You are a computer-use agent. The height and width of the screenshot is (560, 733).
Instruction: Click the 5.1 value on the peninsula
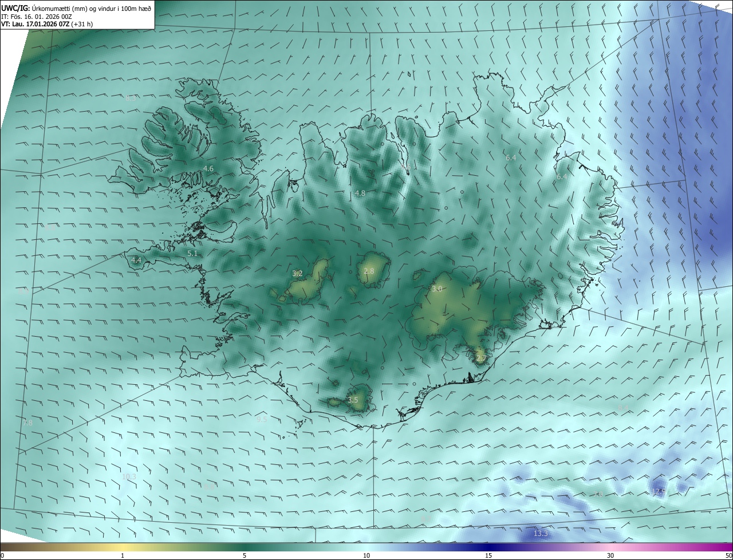coord(192,253)
